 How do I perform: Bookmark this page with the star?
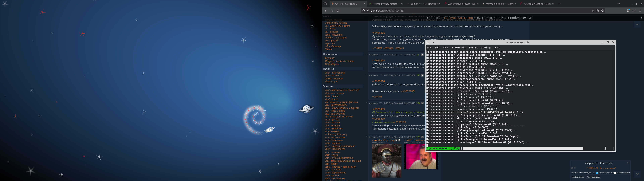coord(603,11)
